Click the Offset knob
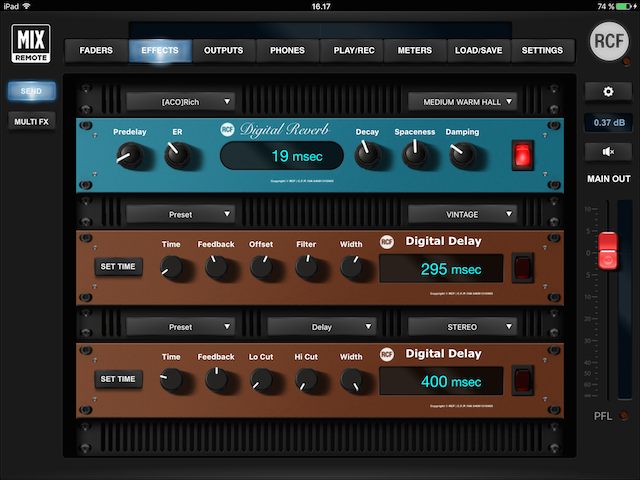This screenshot has height=480, width=640. click(x=261, y=268)
